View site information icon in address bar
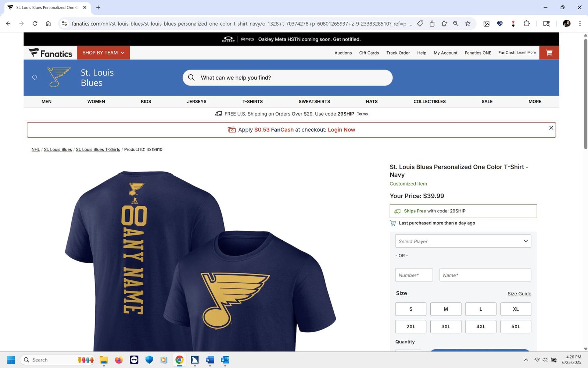The width and height of the screenshot is (588, 368). pos(64,24)
